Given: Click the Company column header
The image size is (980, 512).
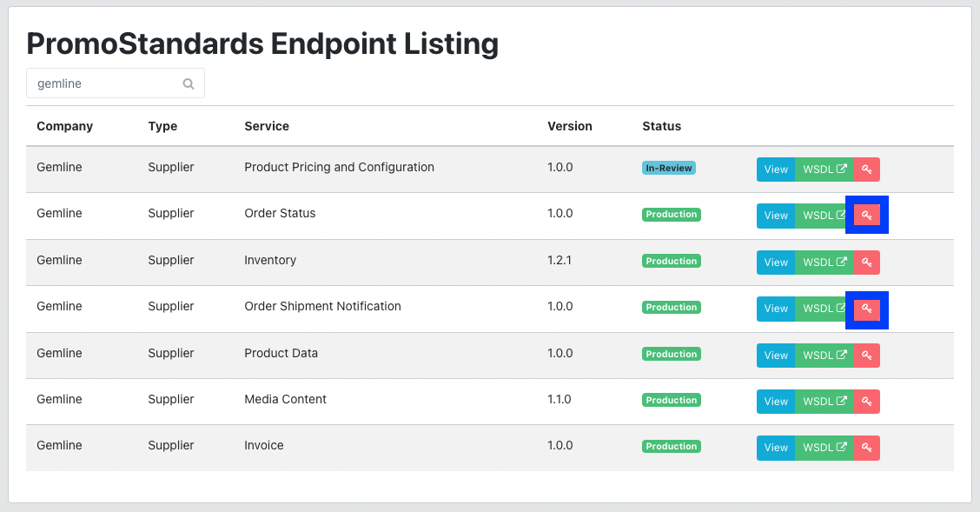Looking at the screenshot, I should pyautogui.click(x=64, y=126).
